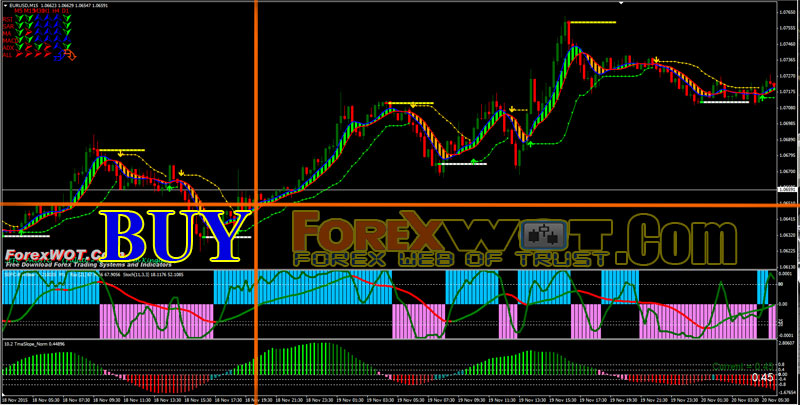Click the orange curved arrow in signal dashboard
800x405 pixels.
coord(70,55)
